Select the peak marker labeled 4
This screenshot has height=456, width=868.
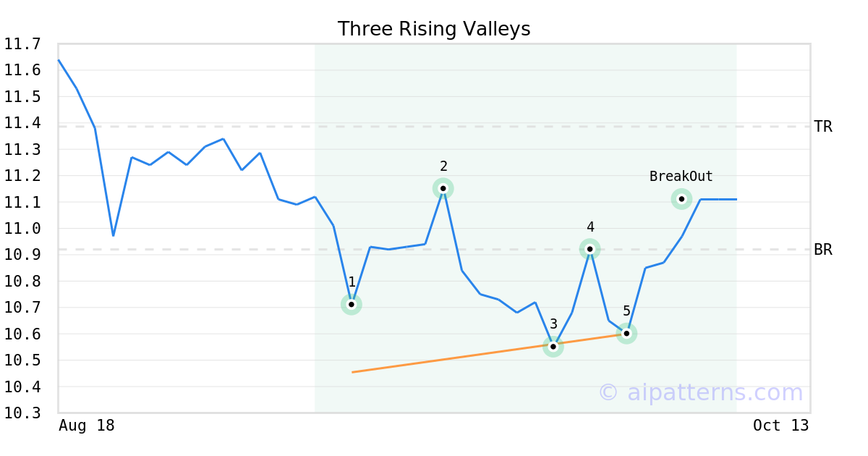590,249
